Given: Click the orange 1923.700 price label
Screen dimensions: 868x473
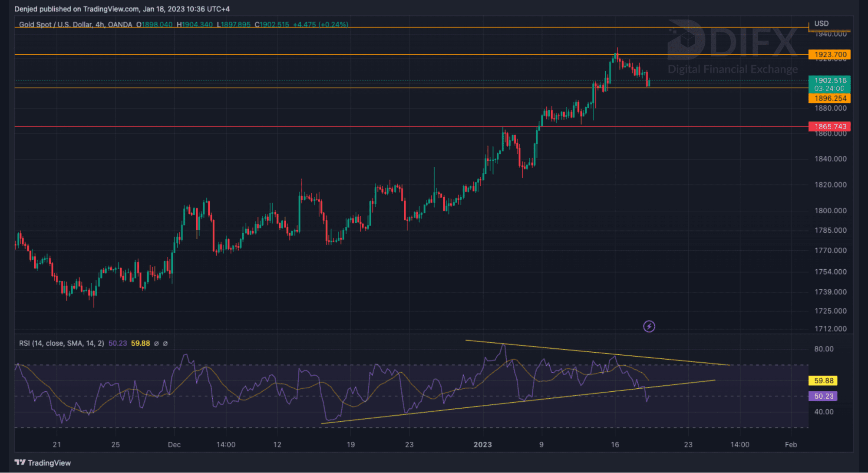Looking at the screenshot, I should coord(829,55).
